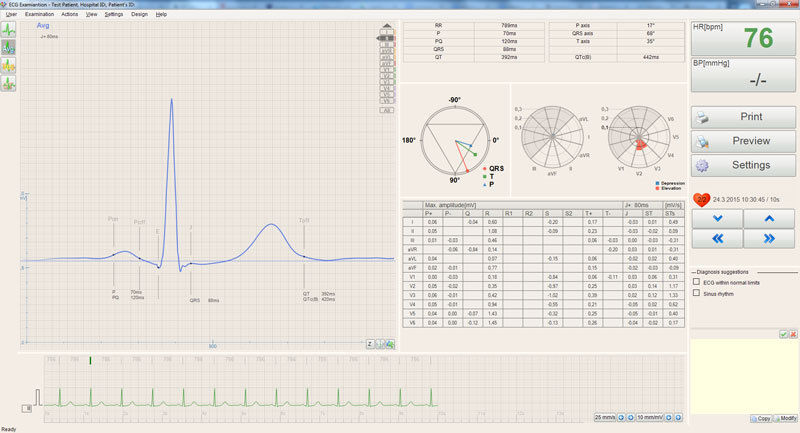Image resolution: width=800 pixels, height=433 pixels.
Task: Open the Examination menu
Action: click(39, 14)
